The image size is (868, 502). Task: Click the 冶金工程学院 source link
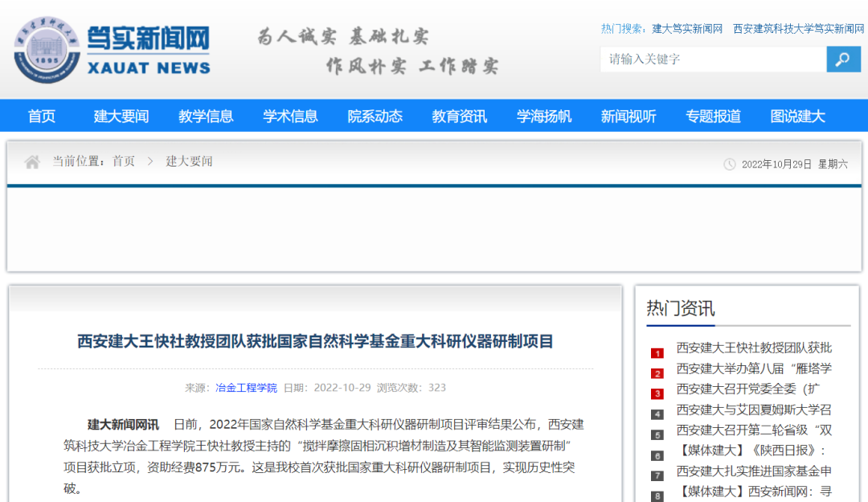tap(246, 388)
